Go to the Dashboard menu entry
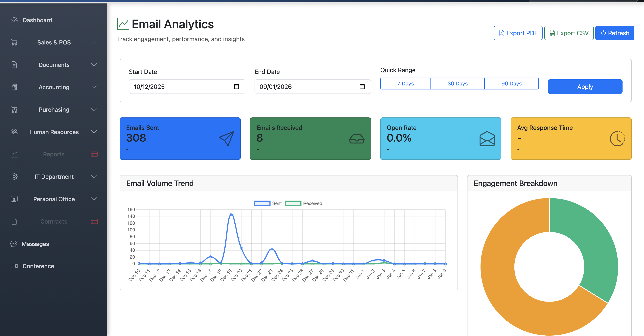 [x=37, y=20]
